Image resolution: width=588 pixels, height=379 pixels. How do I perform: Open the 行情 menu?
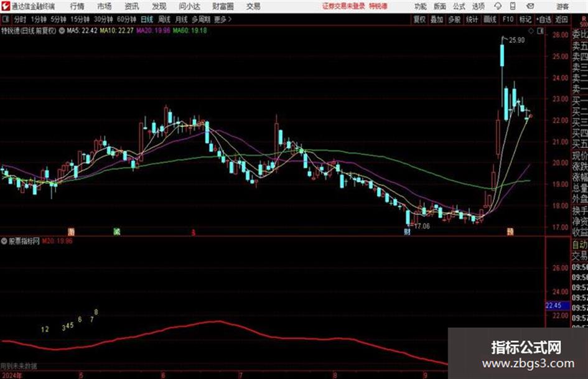click(x=77, y=6)
